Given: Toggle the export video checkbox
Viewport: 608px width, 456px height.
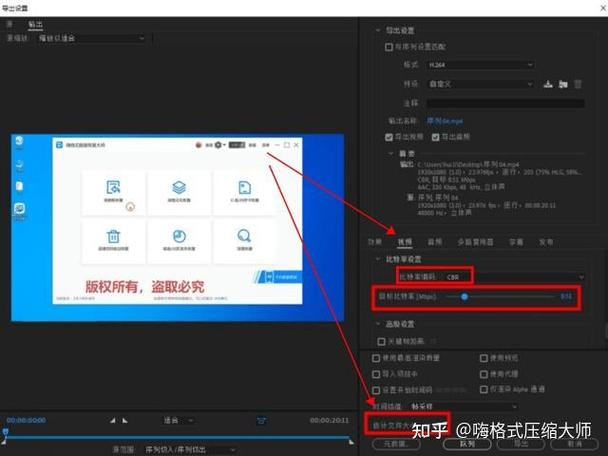Looking at the screenshot, I should click(x=389, y=137).
